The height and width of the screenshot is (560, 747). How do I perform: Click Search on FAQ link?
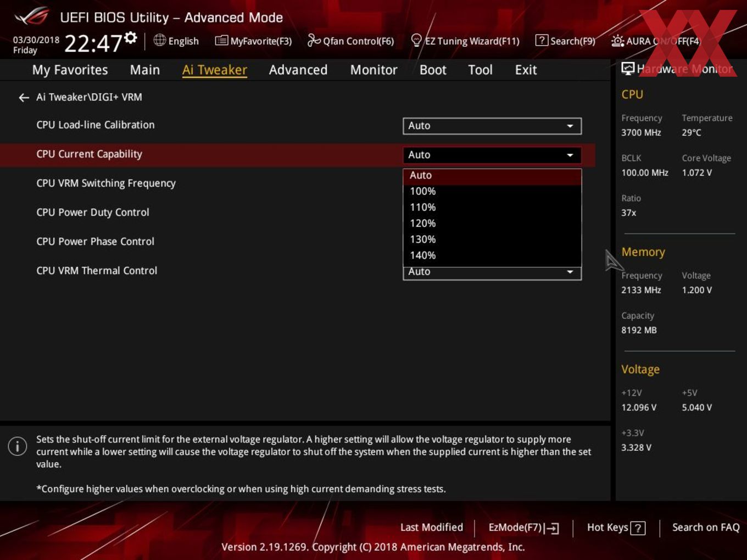point(706,528)
